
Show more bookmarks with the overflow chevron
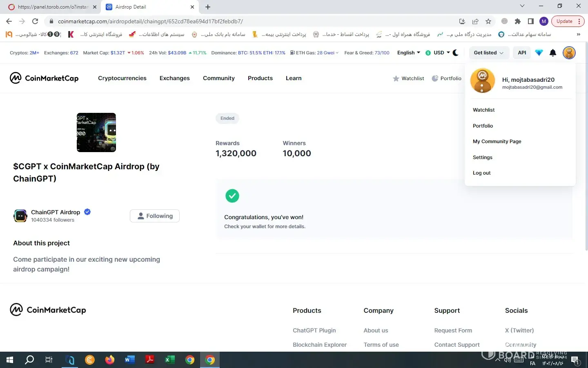[578, 34]
